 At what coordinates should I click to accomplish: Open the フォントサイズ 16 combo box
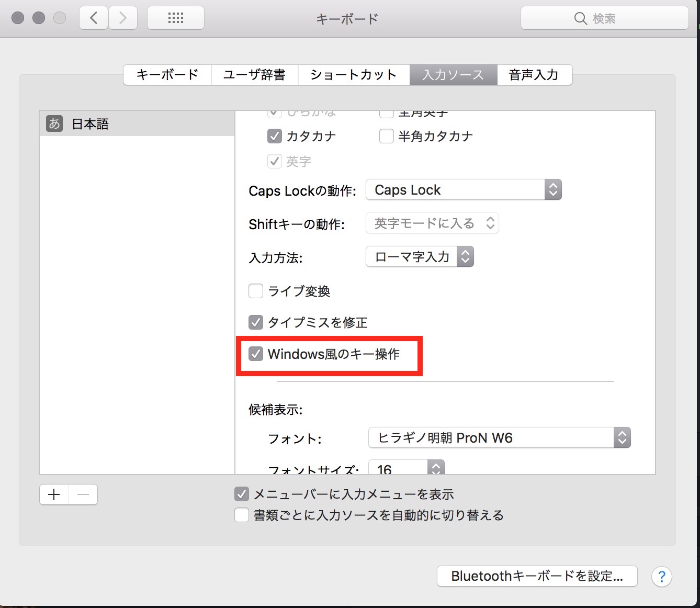pyautogui.click(x=407, y=467)
